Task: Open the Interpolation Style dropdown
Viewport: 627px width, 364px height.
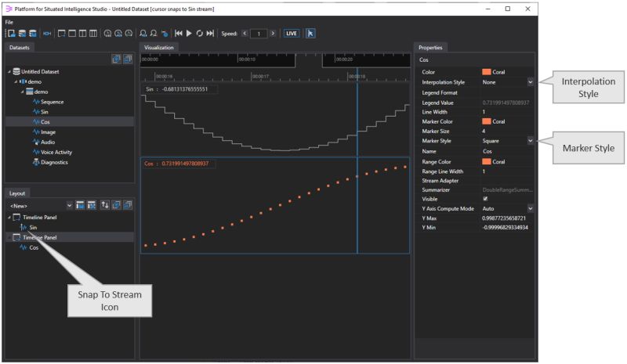Action: pos(531,82)
